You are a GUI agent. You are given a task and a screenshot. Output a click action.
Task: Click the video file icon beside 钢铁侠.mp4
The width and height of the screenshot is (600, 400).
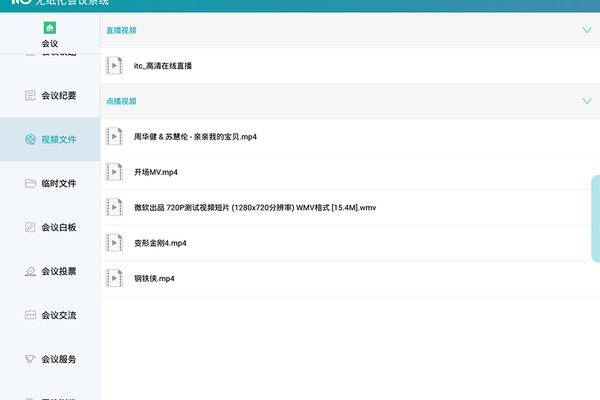click(x=116, y=278)
